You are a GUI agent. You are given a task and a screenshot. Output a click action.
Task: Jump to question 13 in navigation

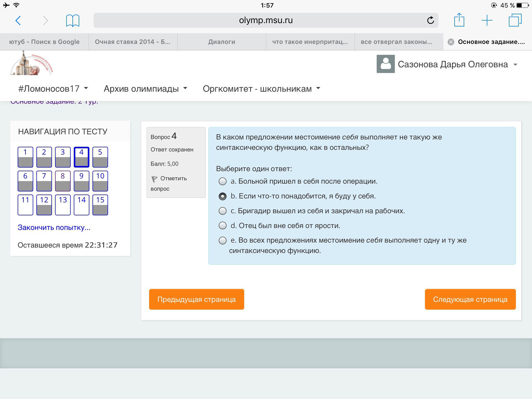click(63, 205)
